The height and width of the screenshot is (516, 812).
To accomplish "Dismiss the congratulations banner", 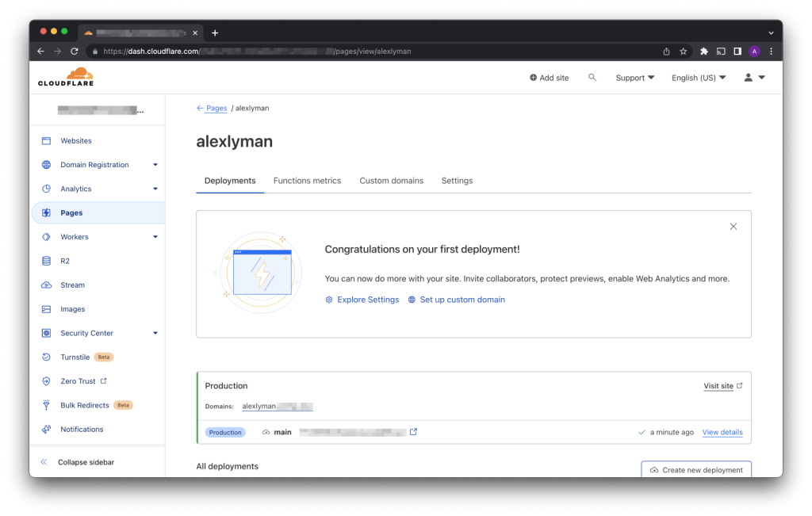I will click(x=733, y=227).
